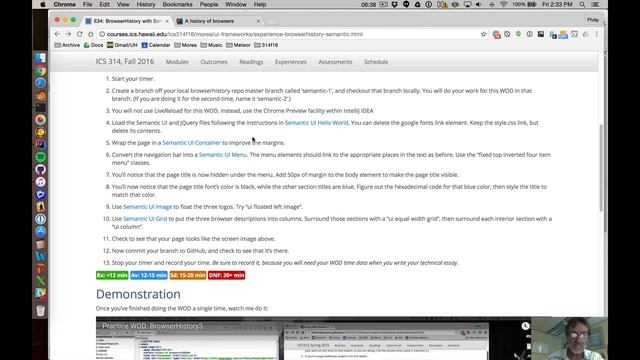Click the blue 'Av: 12-15 min' badge
The height and width of the screenshot is (360, 640).
pyautogui.click(x=149, y=275)
